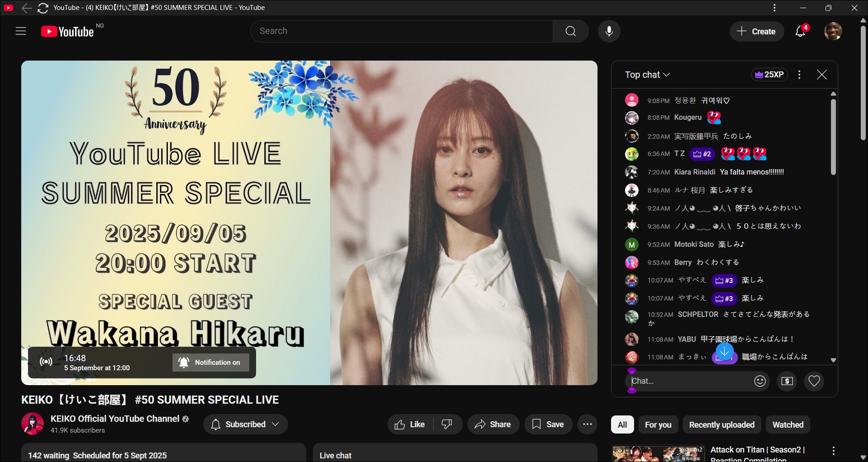868x462 pixels.
Task: Expand the Top chat dropdown
Action: (x=647, y=75)
